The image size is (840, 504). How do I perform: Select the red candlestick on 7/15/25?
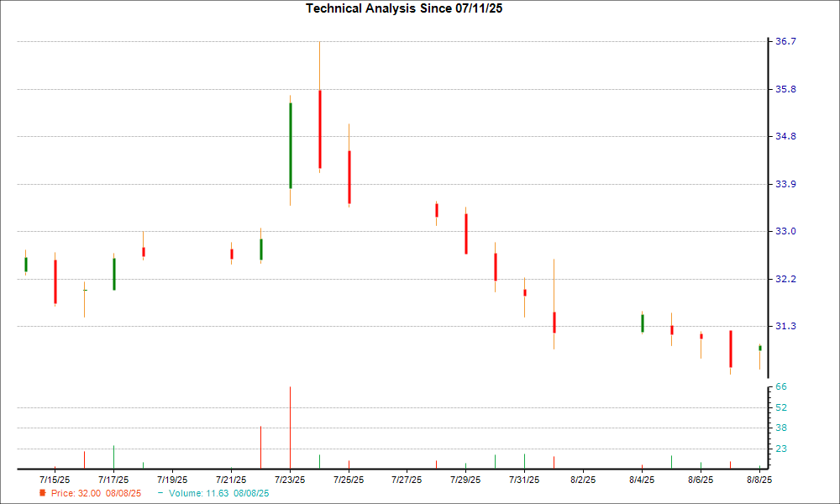pyautogui.click(x=55, y=281)
